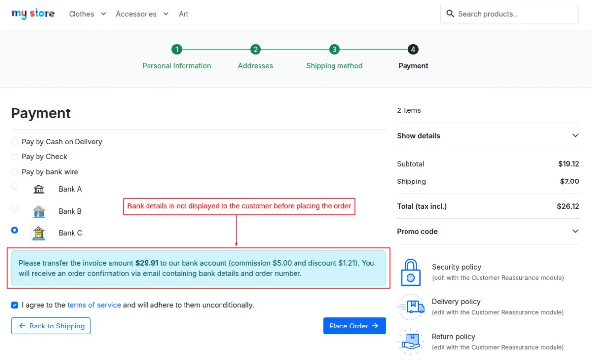
Task: Click the Delivery policy text
Action: click(456, 302)
